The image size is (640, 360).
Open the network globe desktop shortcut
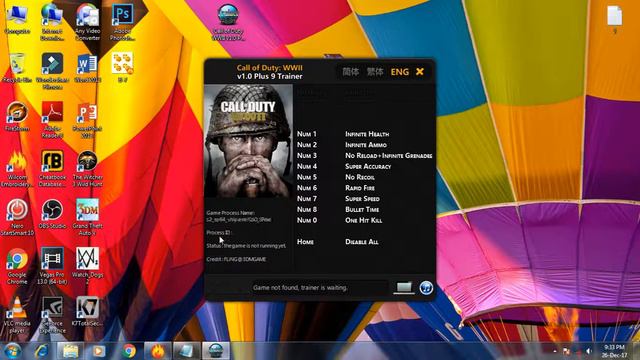point(52,21)
